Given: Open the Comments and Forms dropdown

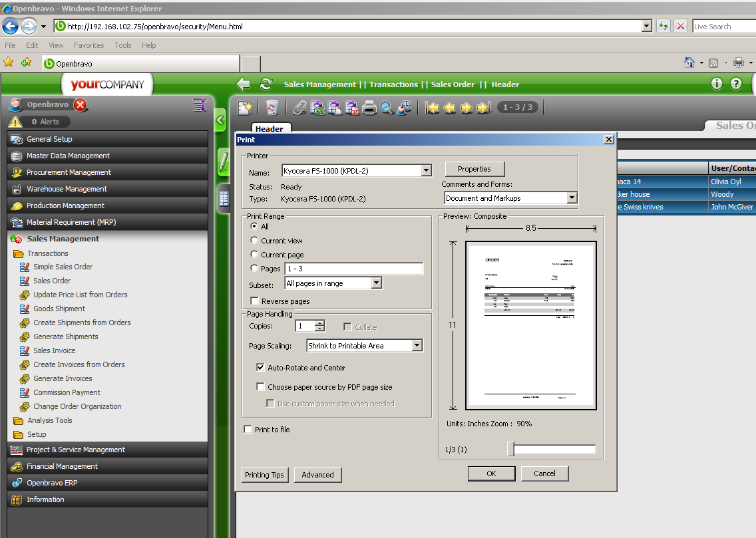Looking at the screenshot, I should coord(571,198).
